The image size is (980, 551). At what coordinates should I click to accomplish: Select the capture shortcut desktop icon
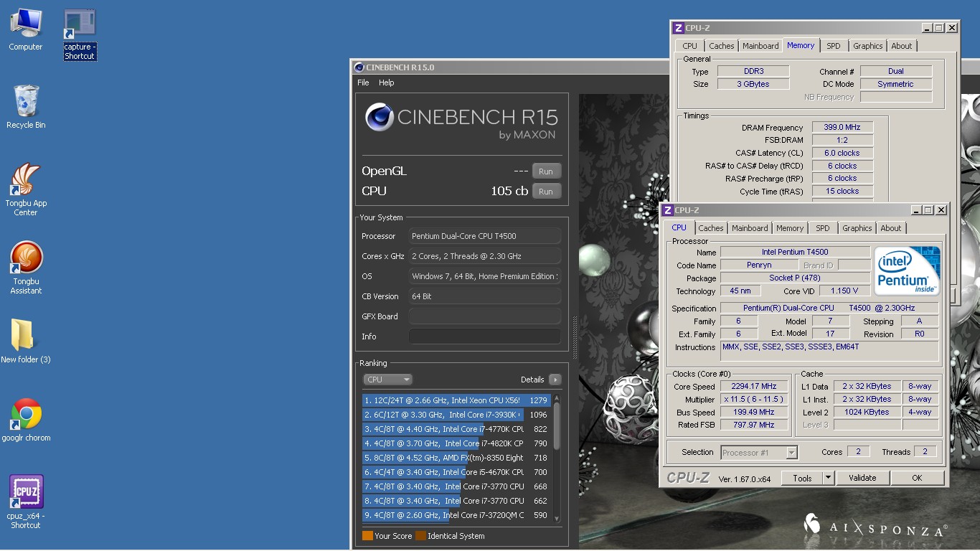click(x=80, y=34)
